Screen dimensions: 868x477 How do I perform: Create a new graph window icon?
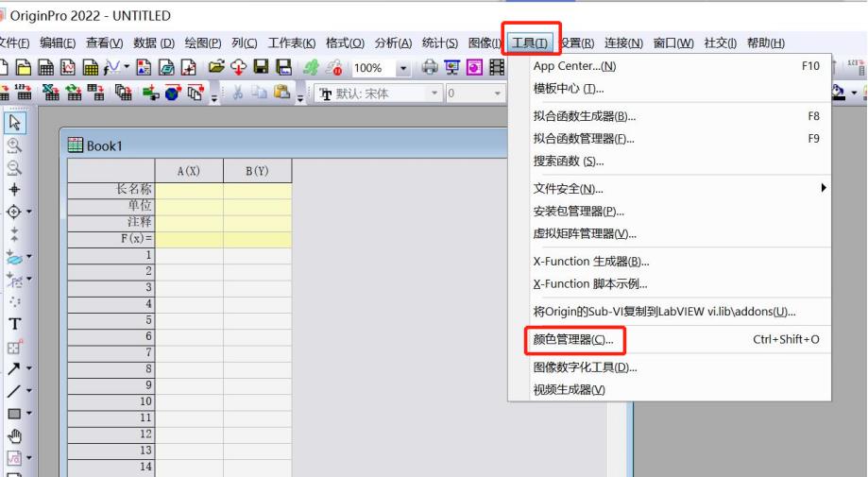pyautogui.click(x=68, y=67)
